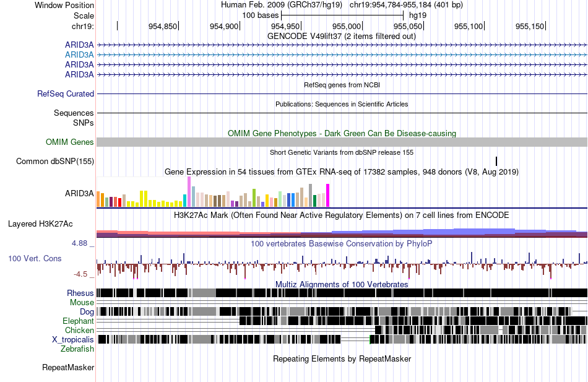Click the Layered H3K27Ac label
Image resolution: width=588 pixels, height=382 pixels.
[x=40, y=224]
